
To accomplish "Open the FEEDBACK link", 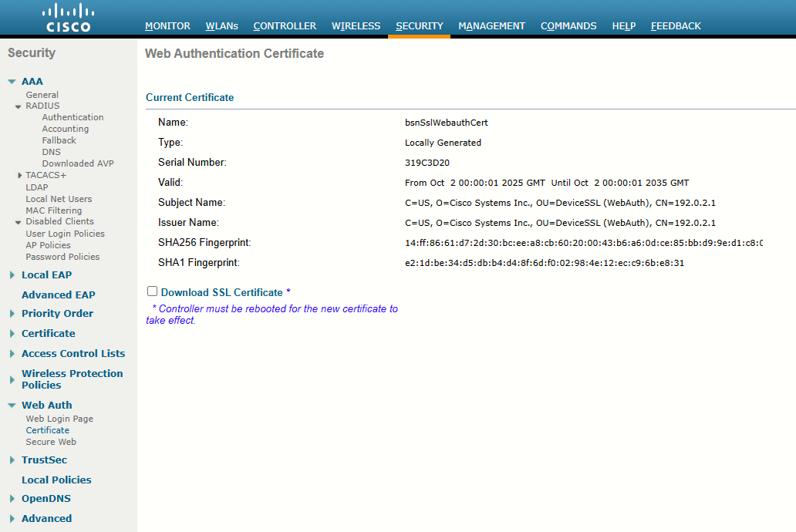I will tap(676, 26).
